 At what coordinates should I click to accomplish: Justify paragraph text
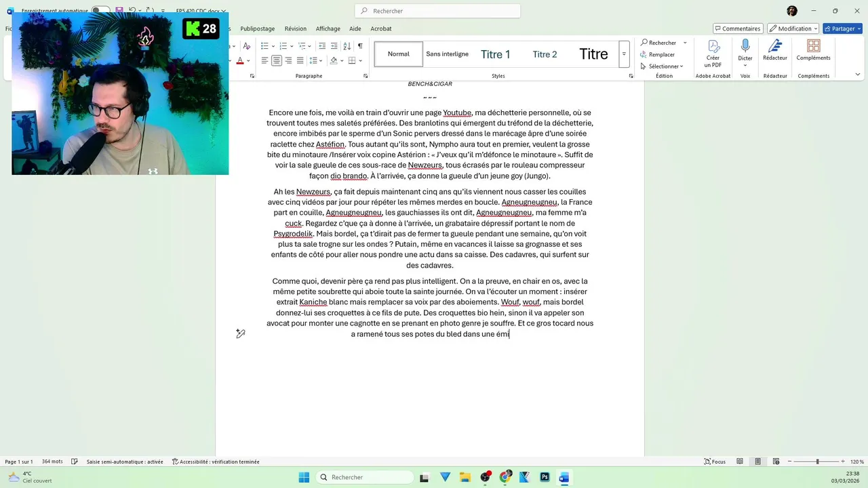point(300,60)
